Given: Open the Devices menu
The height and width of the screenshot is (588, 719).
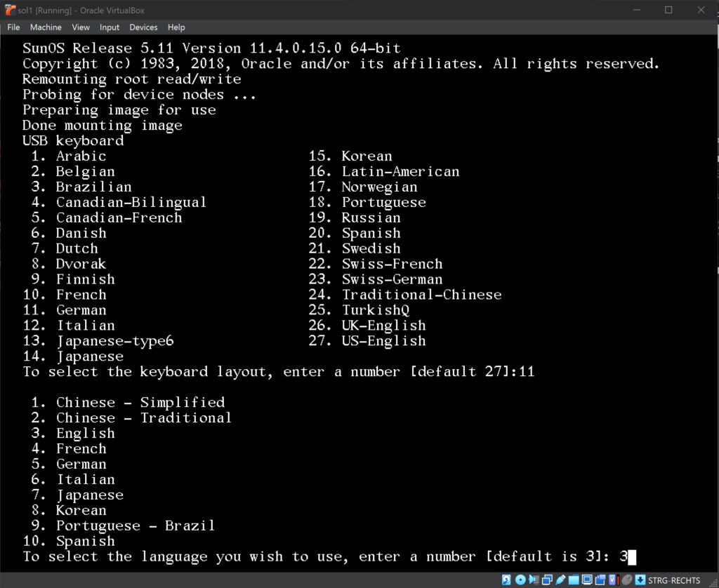Looking at the screenshot, I should [143, 27].
